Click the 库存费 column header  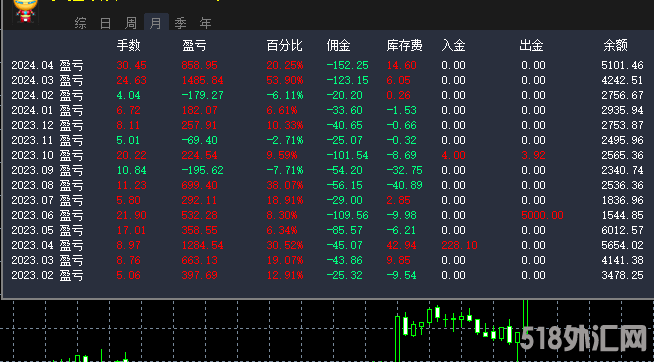coord(405,45)
